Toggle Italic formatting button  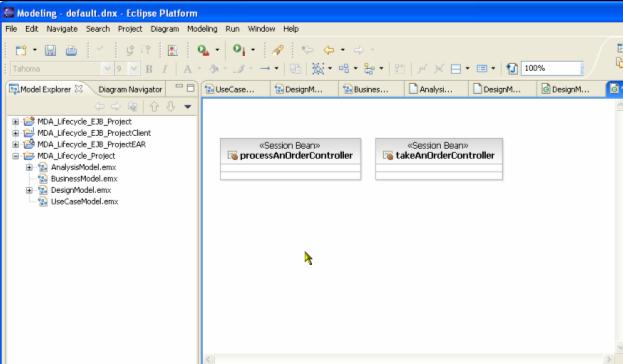pos(165,69)
